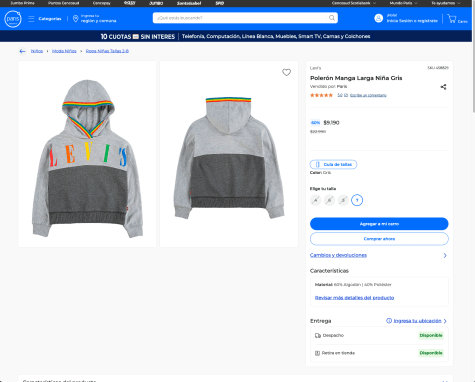Click the card icon in 10 Cuotas banner

[x=136, y=37]
